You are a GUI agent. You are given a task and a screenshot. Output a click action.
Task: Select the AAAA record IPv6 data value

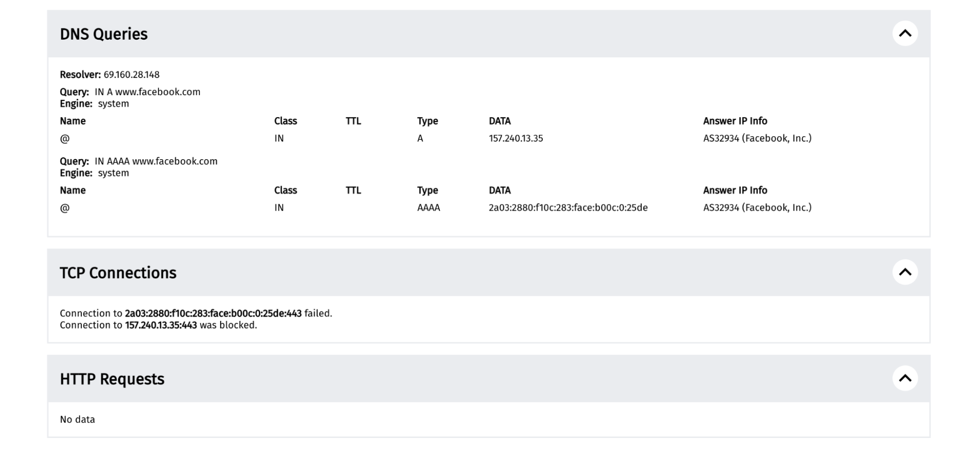coord(568,208)
